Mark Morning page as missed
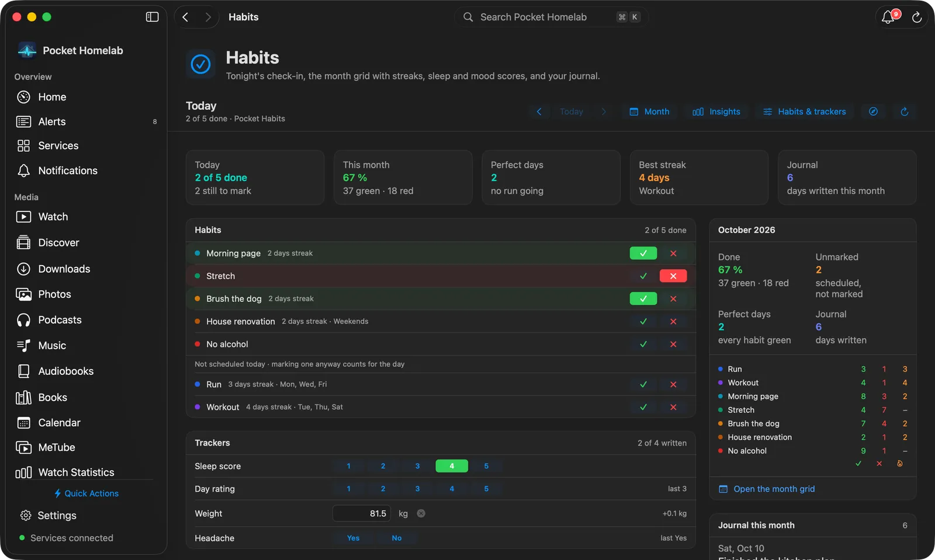This screenshot has height=560, width=935. 673,253
